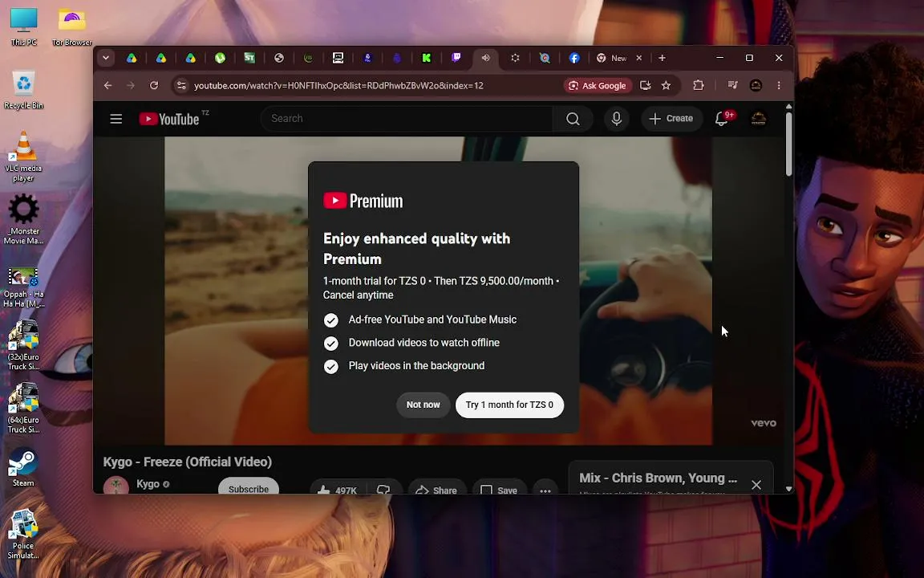Click the video title Kygo - Freeze
The width and height of the screenshot is (924, 578).
[188, 462]
